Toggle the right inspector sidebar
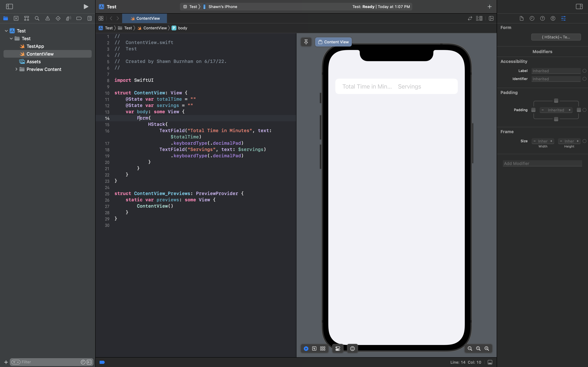The height and width of the screenshot is (367, 588). (579, 7)
